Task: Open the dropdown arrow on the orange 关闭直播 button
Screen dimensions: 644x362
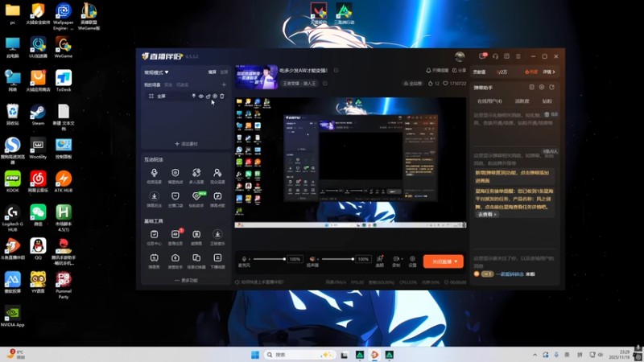Action: tap(456, 261)
